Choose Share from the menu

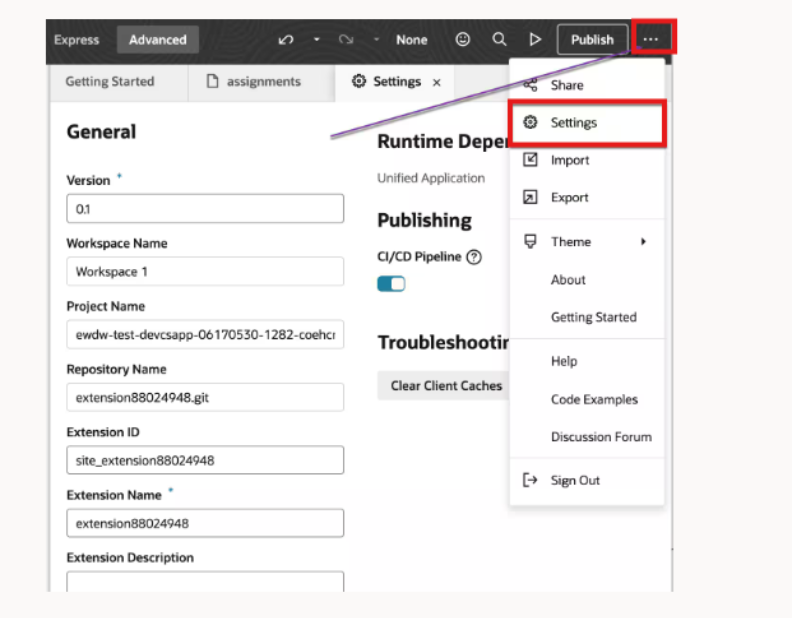click(587, 85)
